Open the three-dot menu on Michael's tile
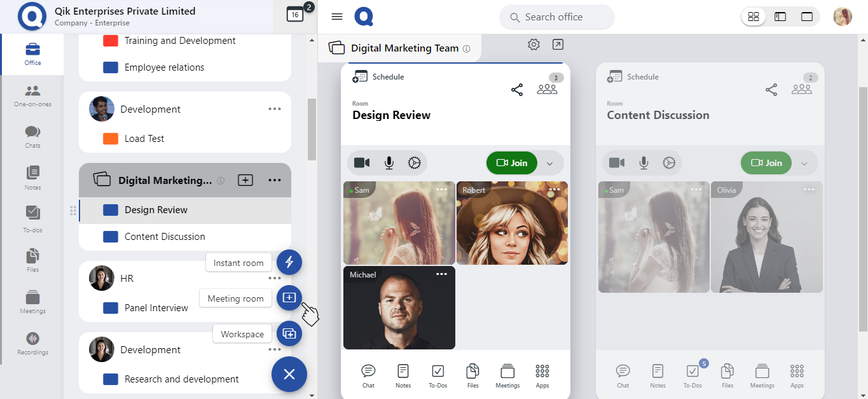This screenshot has width=868, height=399. click(441, 274)
